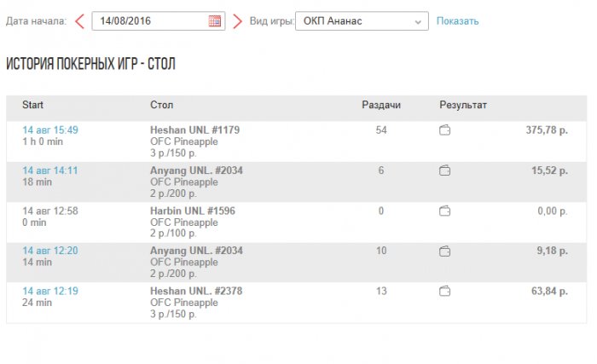Click wallet icon in Heshan UNL. #2378 row
The width and height of the screenshot is (597, 364).
(444, 292)
